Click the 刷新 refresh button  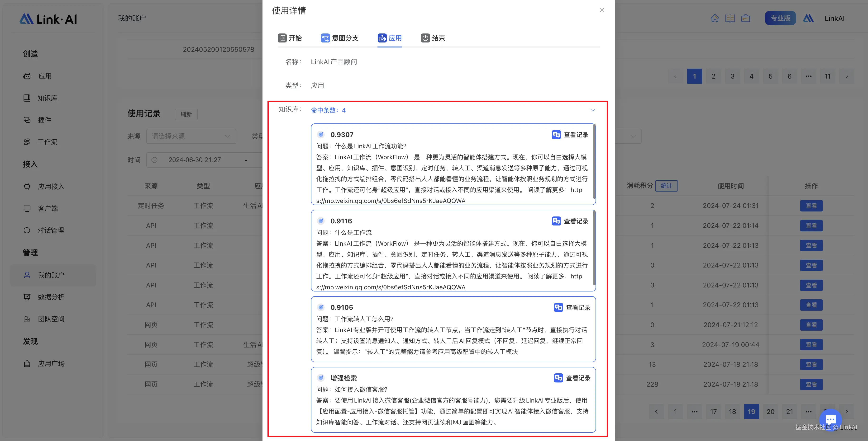click(x=186, y=114)
